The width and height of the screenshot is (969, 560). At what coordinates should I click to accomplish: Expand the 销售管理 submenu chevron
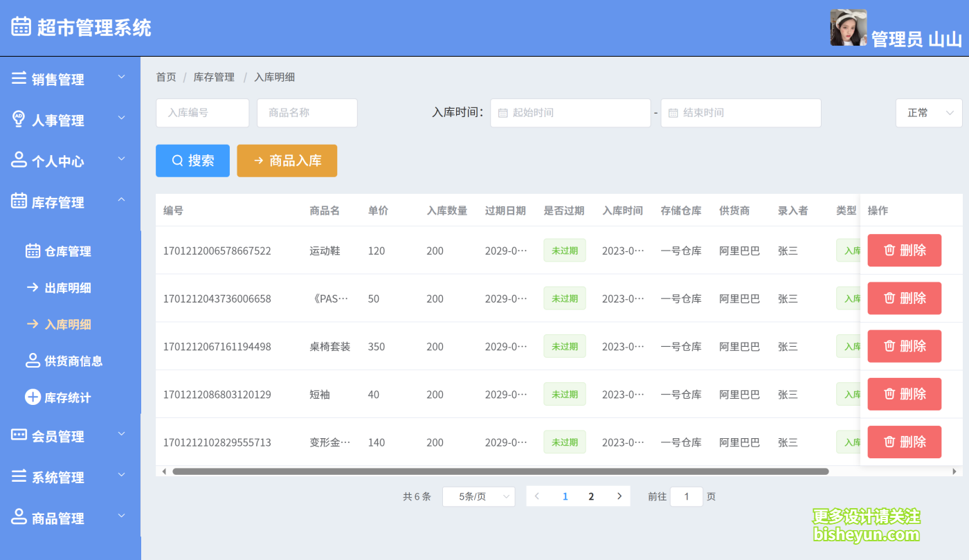coord(121,77)
